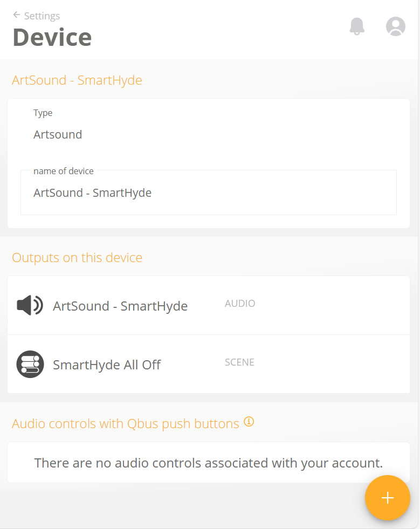The width and height of the screenshot is (420, 529).
Task: Open the ArtSound - SmartHyde output row
Action: 209,305
